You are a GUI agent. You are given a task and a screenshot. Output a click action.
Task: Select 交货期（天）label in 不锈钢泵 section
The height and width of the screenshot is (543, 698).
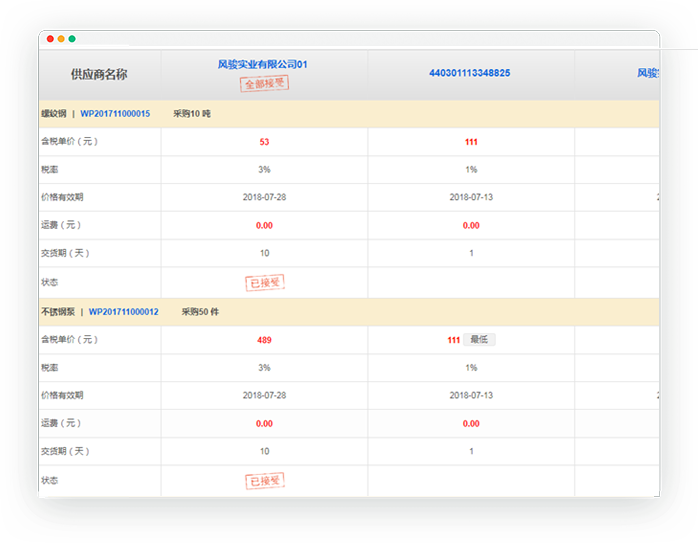(x=65, y=451)
